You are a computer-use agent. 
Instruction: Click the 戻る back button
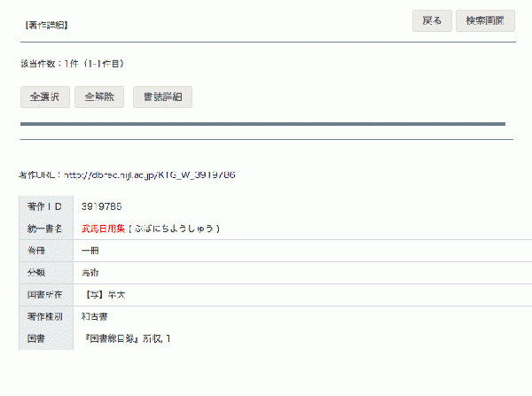coord(432,21)
